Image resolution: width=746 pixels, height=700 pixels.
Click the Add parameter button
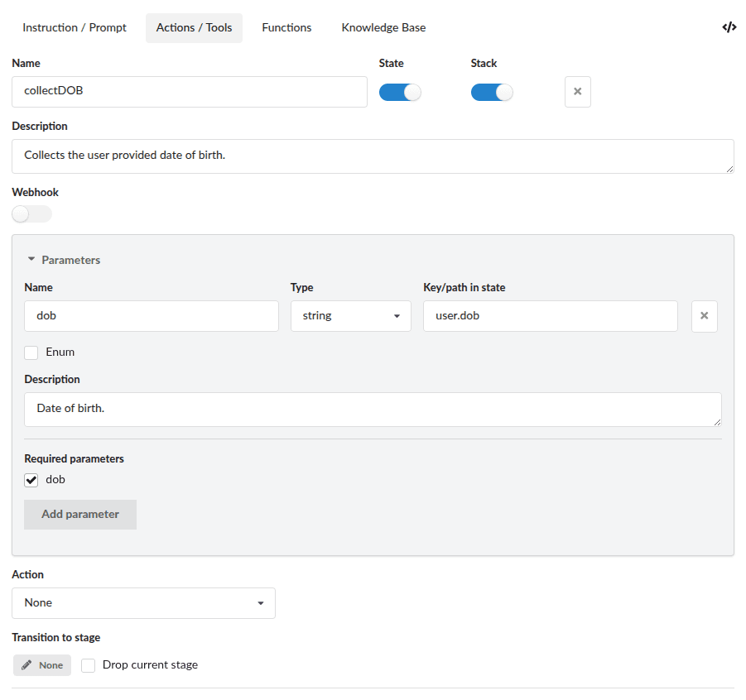tap(80, 514)
